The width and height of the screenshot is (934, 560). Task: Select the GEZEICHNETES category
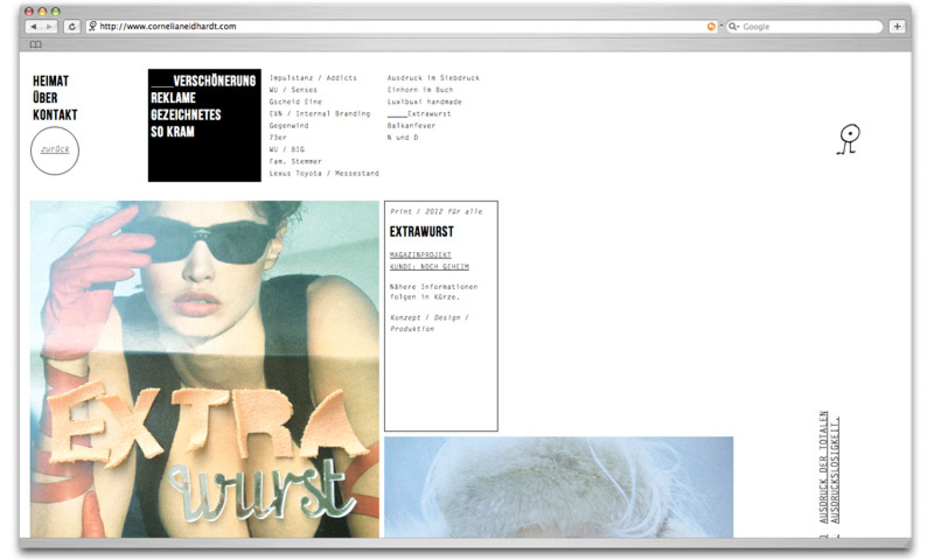(186, 115)
